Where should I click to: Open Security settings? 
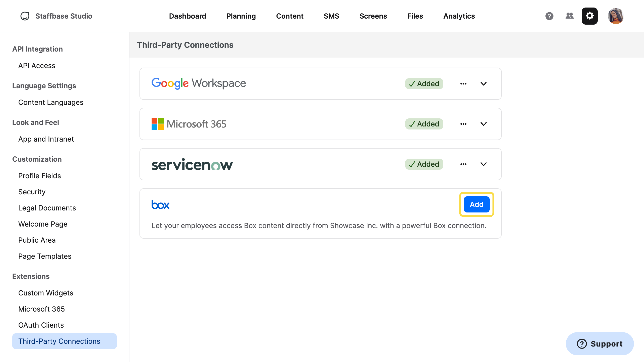[32, 192]
